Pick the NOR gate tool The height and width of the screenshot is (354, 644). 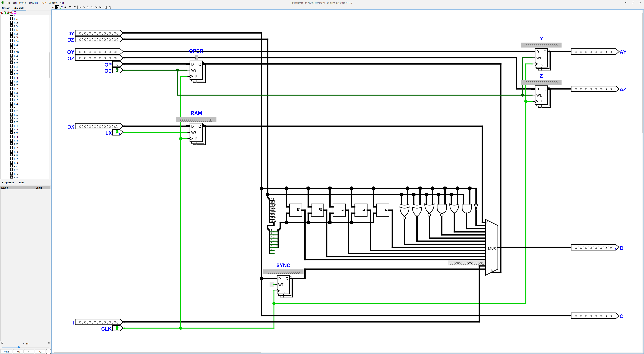[x=100, y=7]
